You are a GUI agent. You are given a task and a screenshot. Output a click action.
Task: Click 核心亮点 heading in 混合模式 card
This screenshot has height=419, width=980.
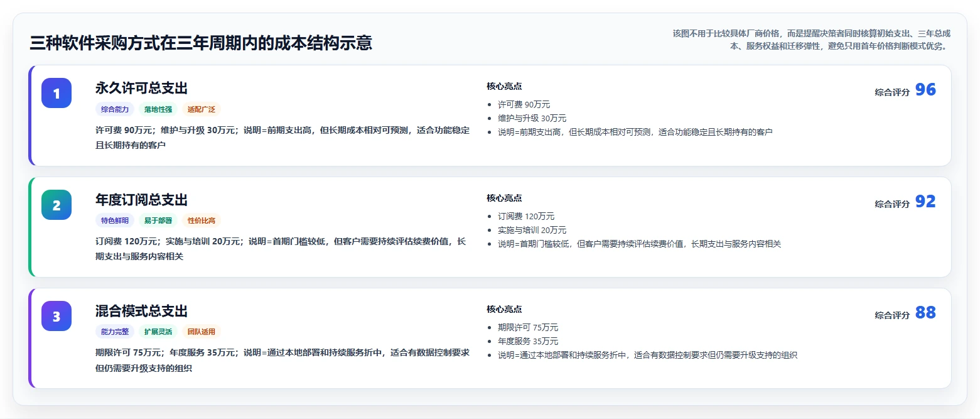point(504,309)
